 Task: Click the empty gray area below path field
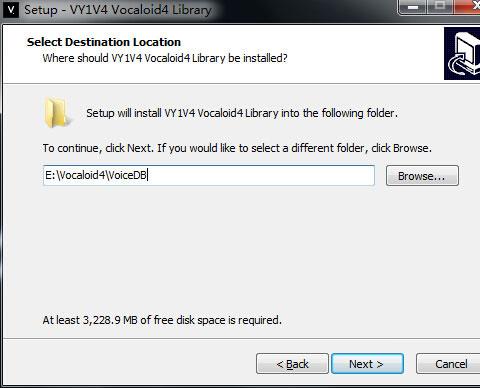click(x=240, y=250)
